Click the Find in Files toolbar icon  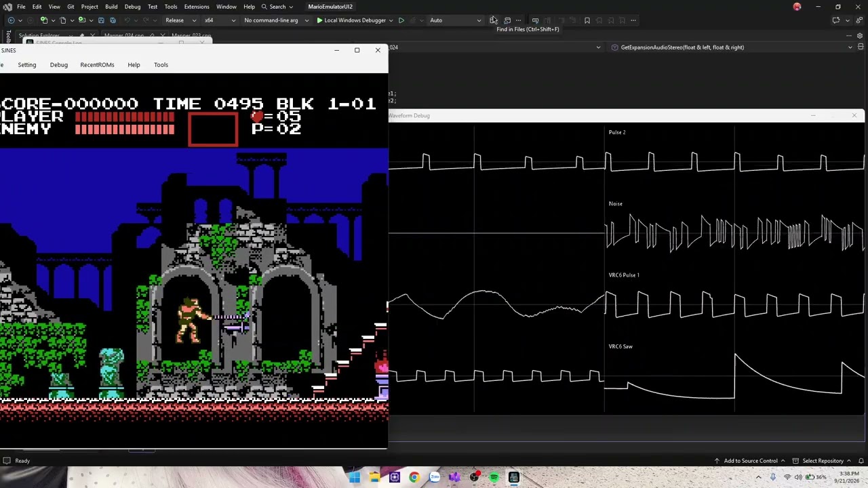pyautogui.click(x=493, y=20)
